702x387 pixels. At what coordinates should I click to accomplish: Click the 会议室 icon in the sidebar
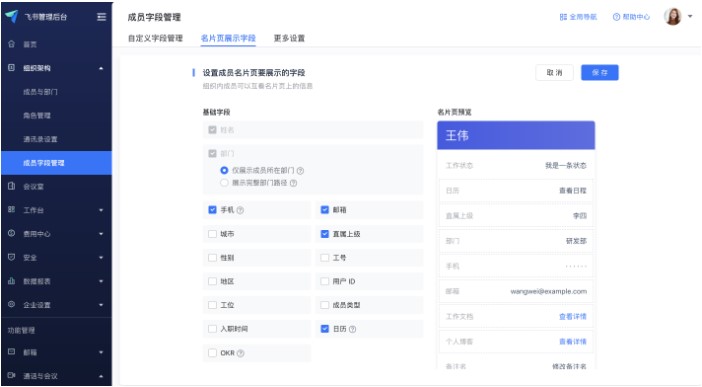pos(12,186)
